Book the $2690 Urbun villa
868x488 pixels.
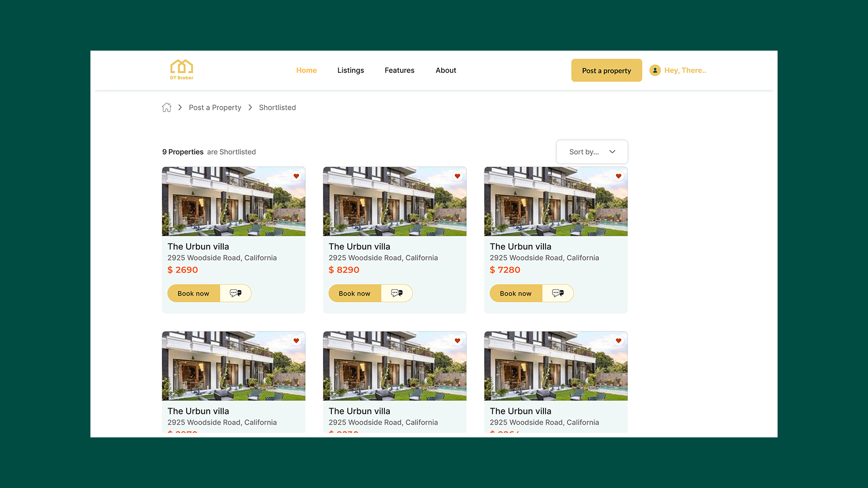(193, 293)
